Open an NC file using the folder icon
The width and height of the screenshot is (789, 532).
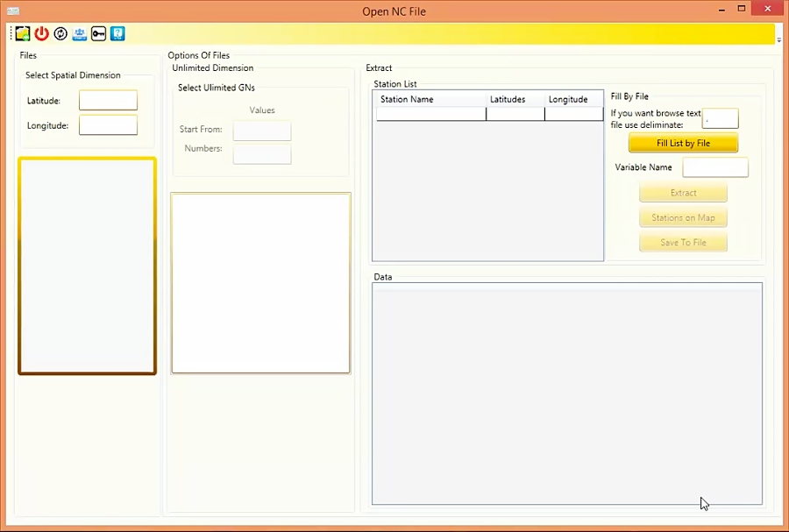[22, 32]
